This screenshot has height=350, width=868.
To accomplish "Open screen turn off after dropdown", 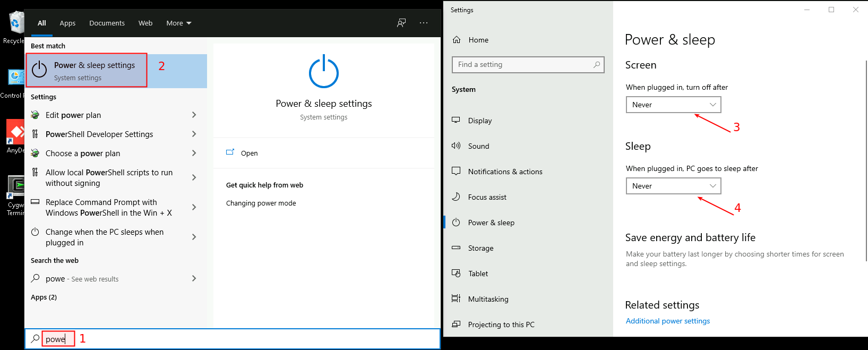I will click(673, 105).
